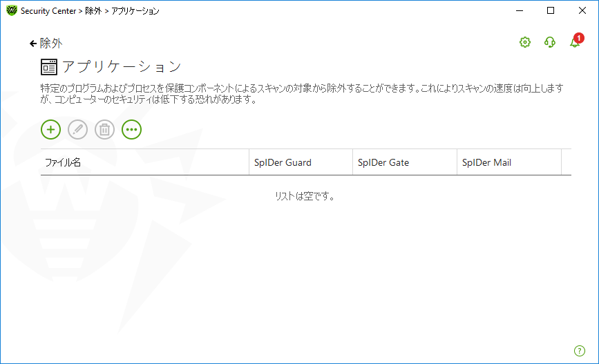The height and width of the screenshot is (364, 599).
Task: Minimize the Security Center window
Action: pos(520,10)
